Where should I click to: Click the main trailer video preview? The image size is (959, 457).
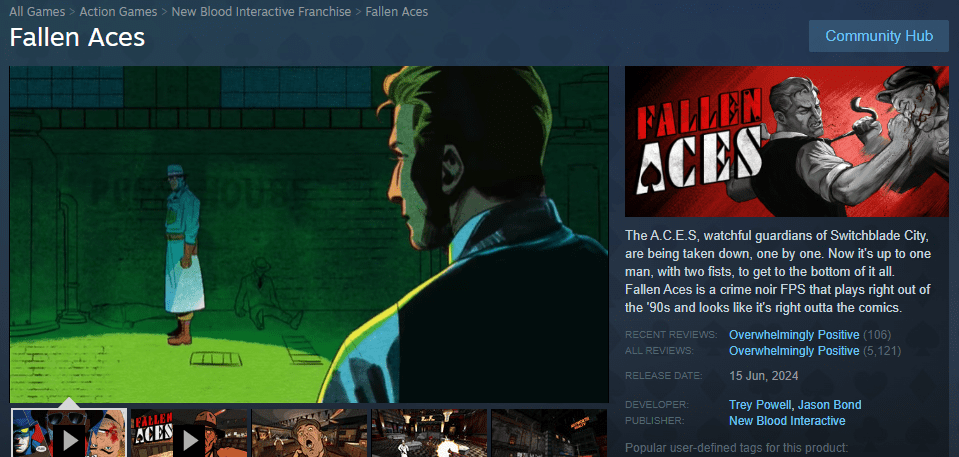309,234
